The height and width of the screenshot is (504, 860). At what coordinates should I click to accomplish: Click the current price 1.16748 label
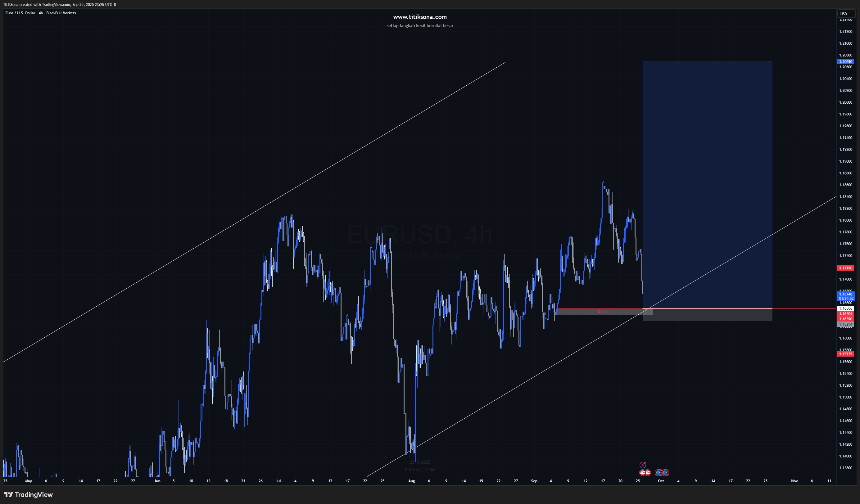coord(845,294)
